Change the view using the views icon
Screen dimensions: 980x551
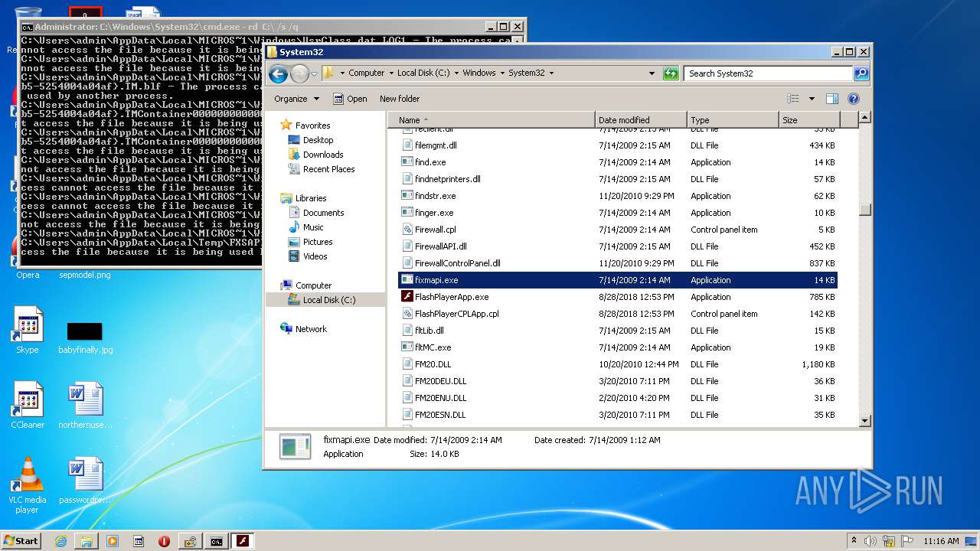click(793, 99)
